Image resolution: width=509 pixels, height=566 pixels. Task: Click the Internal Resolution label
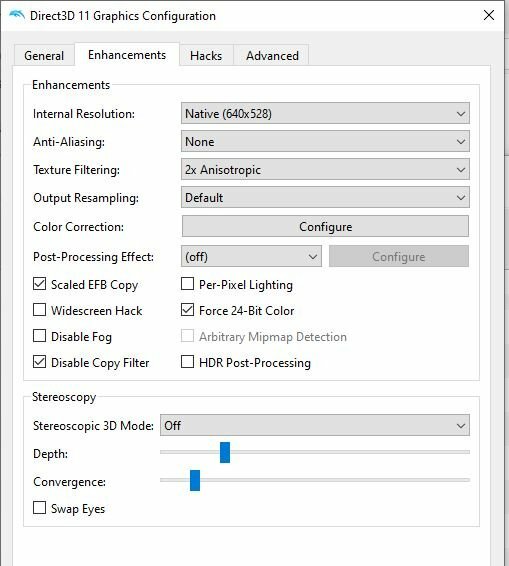(x=84, y=114)
